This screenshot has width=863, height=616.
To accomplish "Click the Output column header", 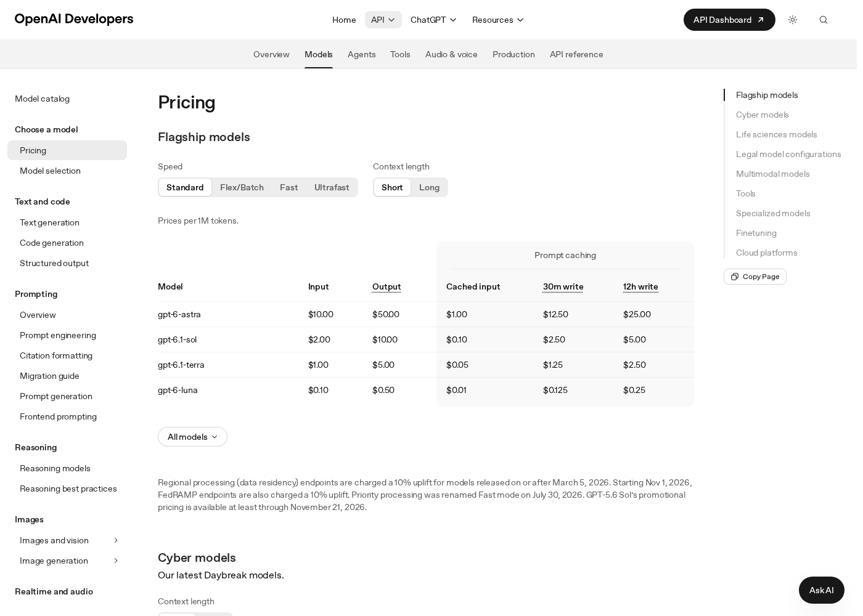I will [x=387, y=286].
